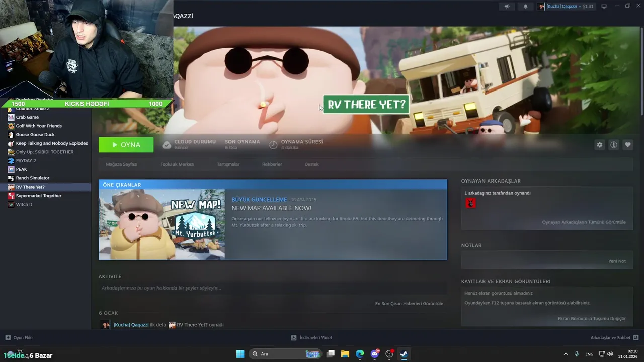Click the Witch It game icon
The height and width of the screenshot is (362, 644).
[x=11, y=205]
